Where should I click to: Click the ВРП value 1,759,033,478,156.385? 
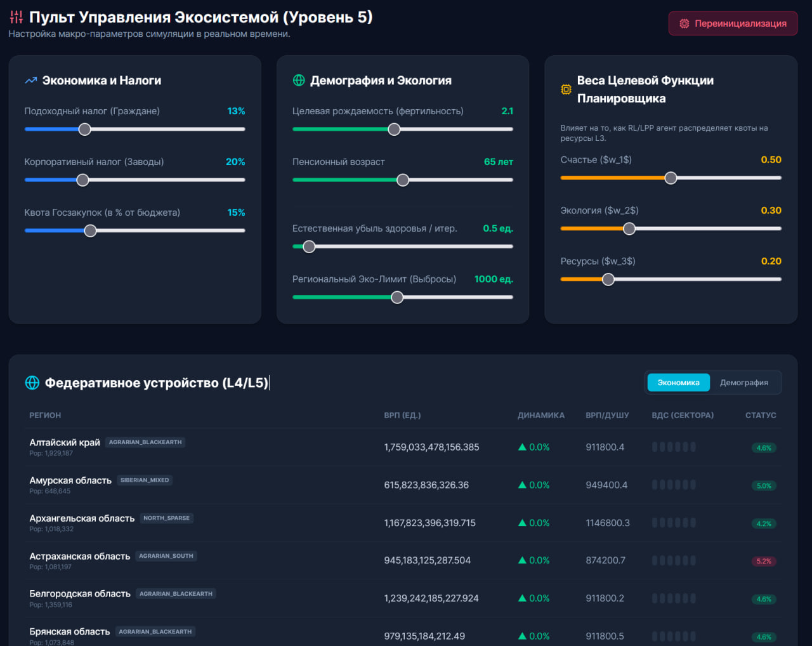[x=431, y=447]
